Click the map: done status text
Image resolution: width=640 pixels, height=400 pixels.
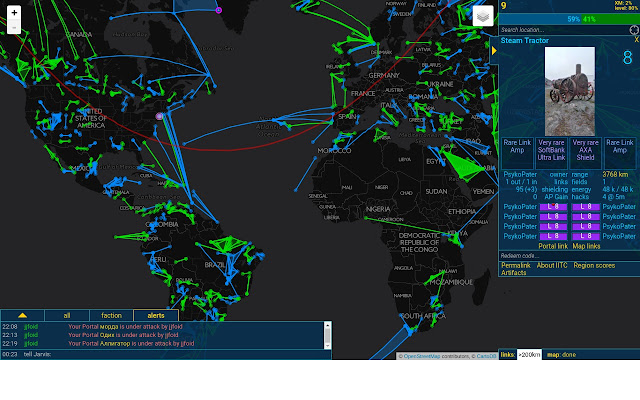tap(561, 355)
